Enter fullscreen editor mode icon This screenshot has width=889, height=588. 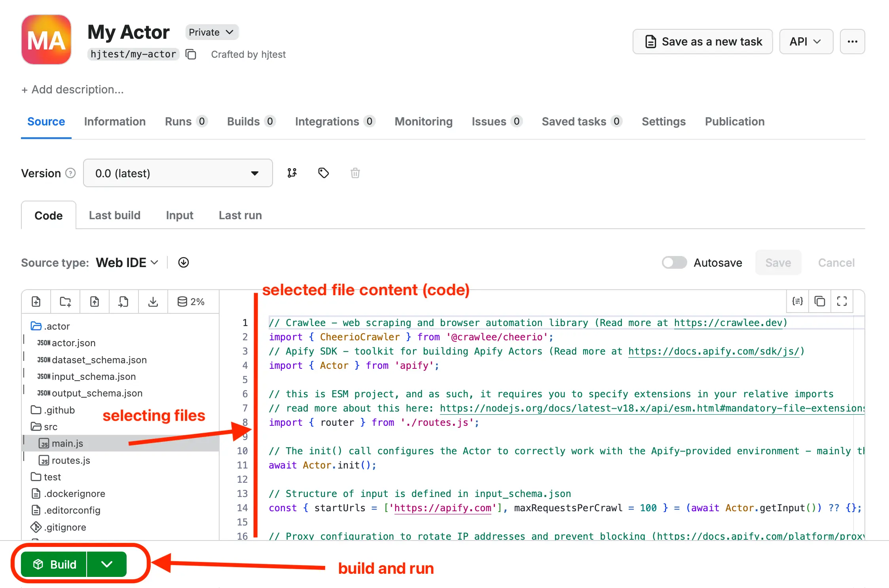[842, 302]
